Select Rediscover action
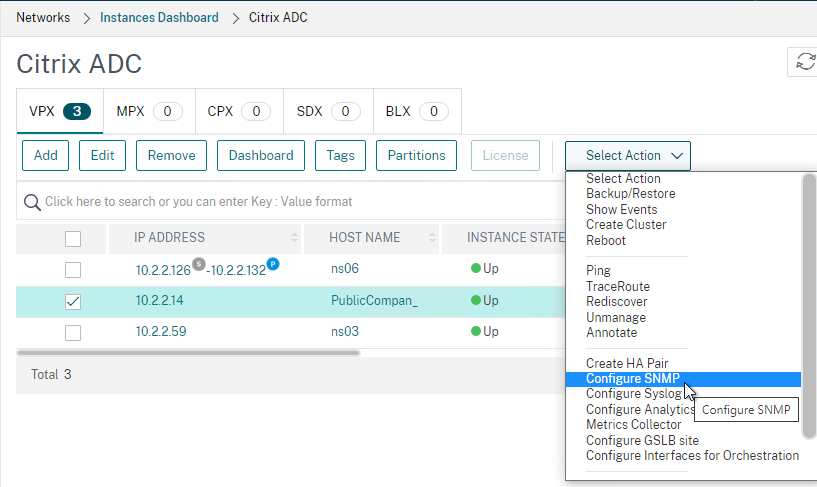Screen dimensions: 817x487 coord(617,302)
